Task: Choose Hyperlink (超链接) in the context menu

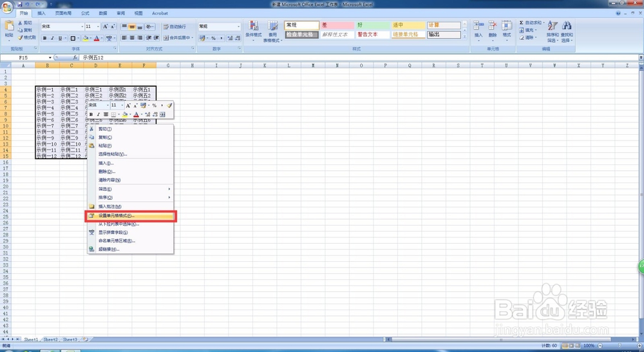Action: pyautogui.click(x=131, y=249)
